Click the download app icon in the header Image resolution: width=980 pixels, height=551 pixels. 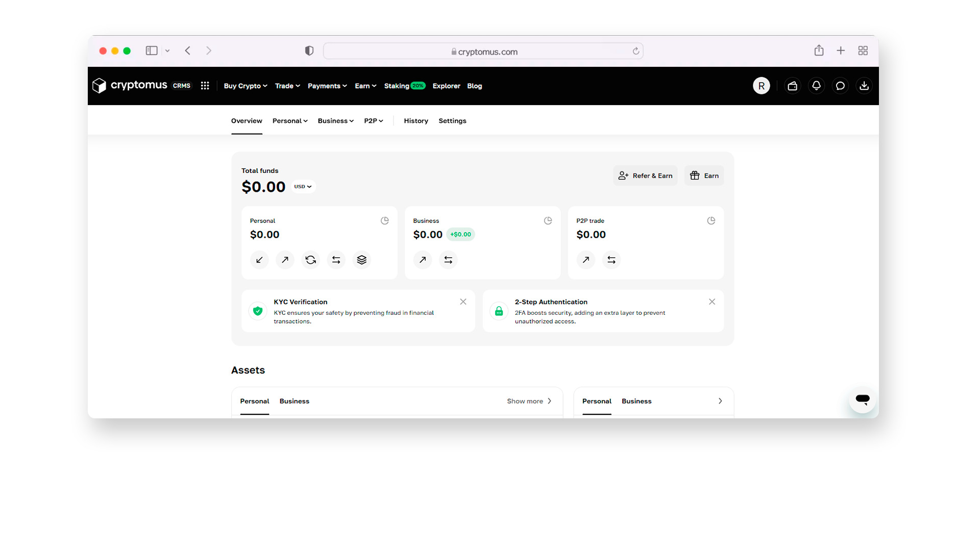(x=864, y=86)
